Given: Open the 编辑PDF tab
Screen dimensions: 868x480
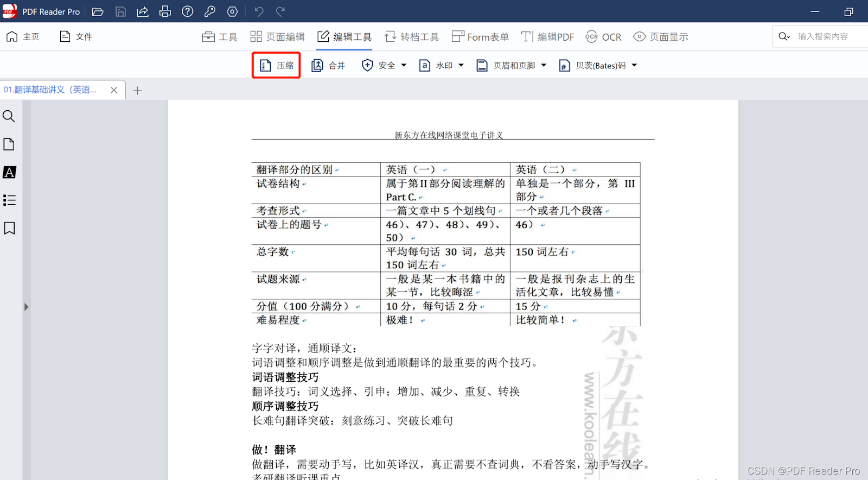Looking at the screenshot, I should (x=547, y=37).
